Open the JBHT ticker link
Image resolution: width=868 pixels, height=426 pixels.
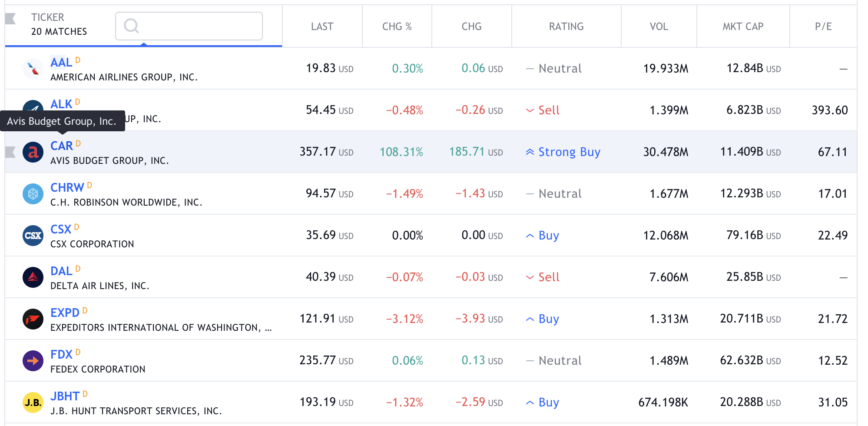click(65, 396)
